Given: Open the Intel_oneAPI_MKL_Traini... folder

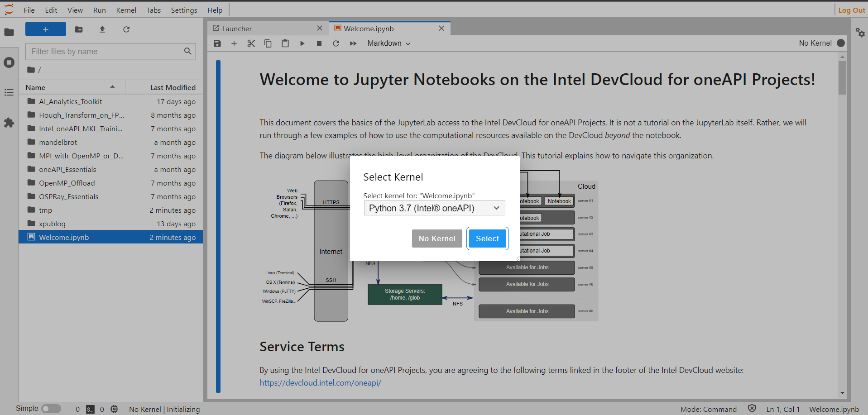Looking at the screenshot, I should 110,129.
